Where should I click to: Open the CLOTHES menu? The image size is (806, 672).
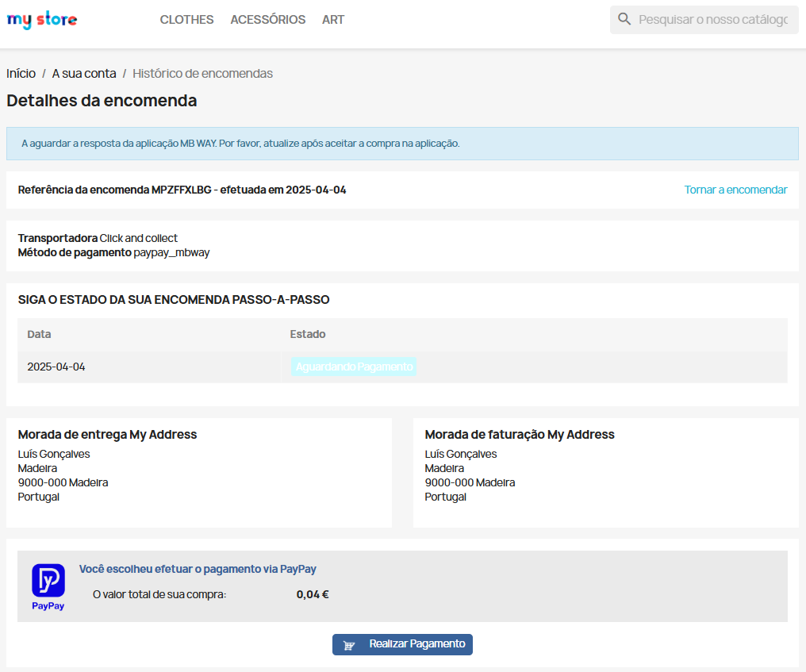(x=186, y=20)
